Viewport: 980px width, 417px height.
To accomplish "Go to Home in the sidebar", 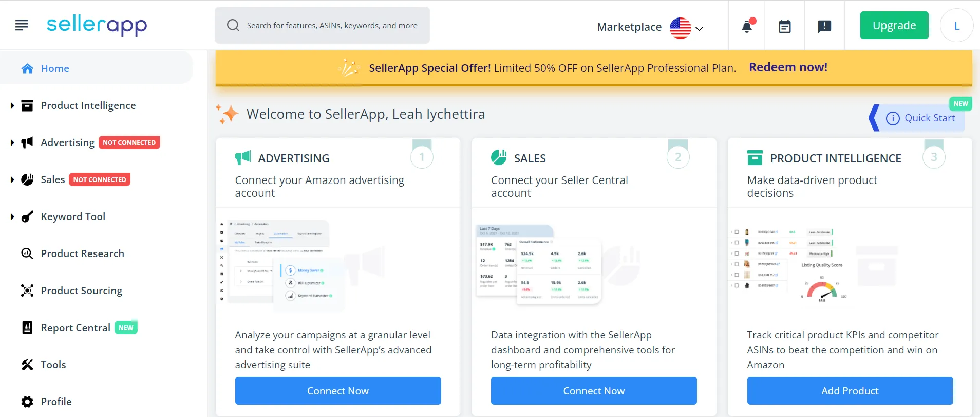I will click(54, 68).
